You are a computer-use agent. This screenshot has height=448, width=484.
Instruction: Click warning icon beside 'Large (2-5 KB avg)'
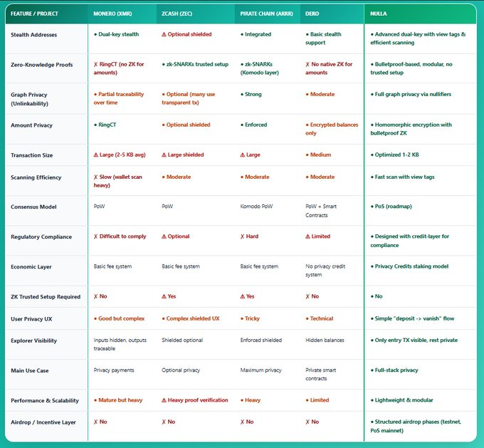click(95, 155)
